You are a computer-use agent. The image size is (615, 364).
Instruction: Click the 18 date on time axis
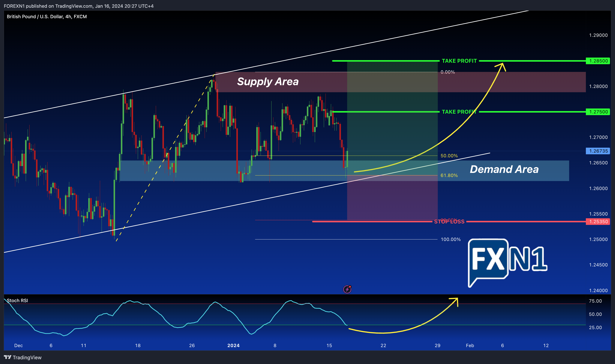tap(138, 345)
